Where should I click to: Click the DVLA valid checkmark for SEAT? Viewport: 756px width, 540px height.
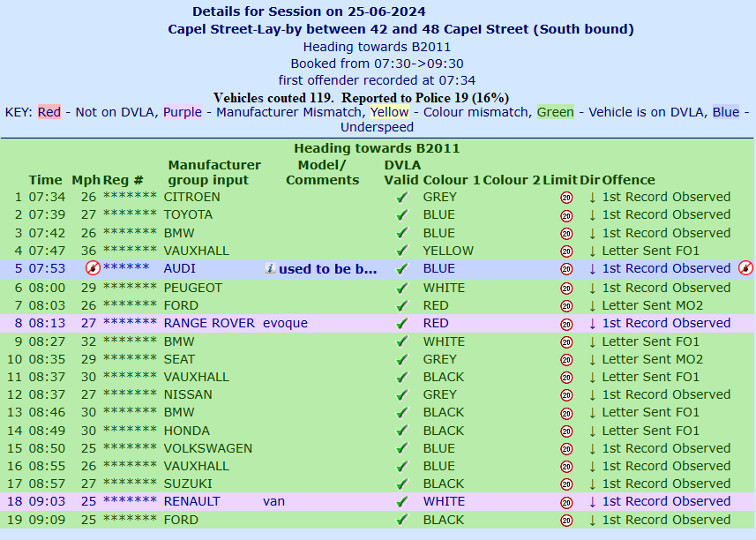pos(401,360)
